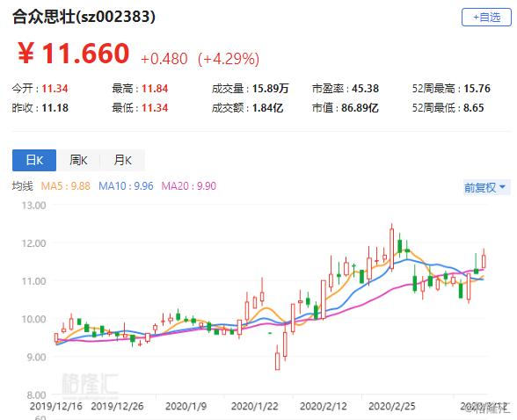Click the tallest red candlestick near 12.50 peak

[392, 249]
